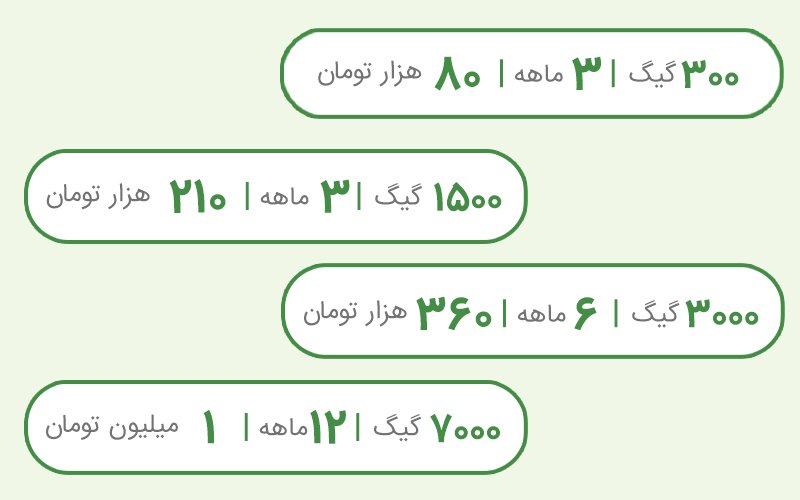Click the ۱۵۰۰ گیگ data amount
This screenshot has width=800, height=500.
coord(438,197)
